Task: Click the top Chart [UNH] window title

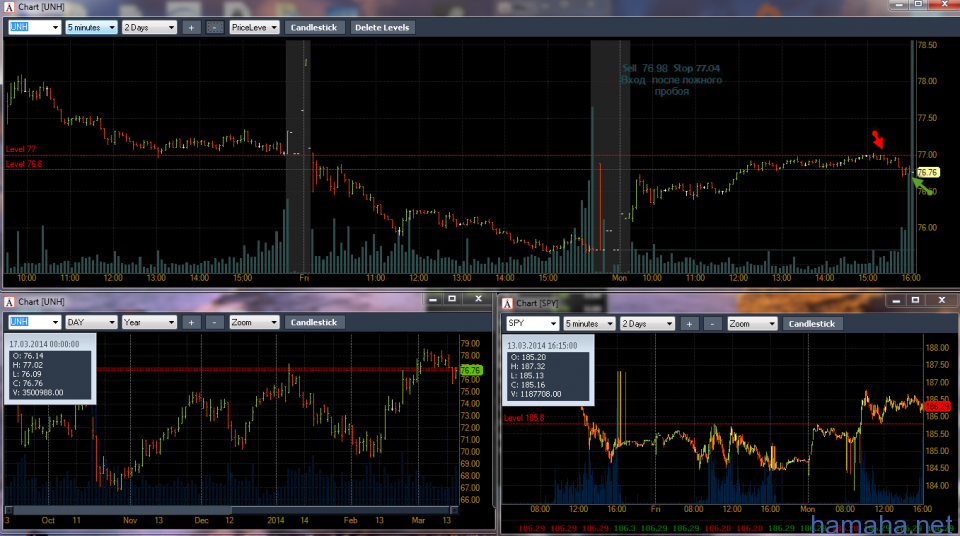Action: click(41, 7)
